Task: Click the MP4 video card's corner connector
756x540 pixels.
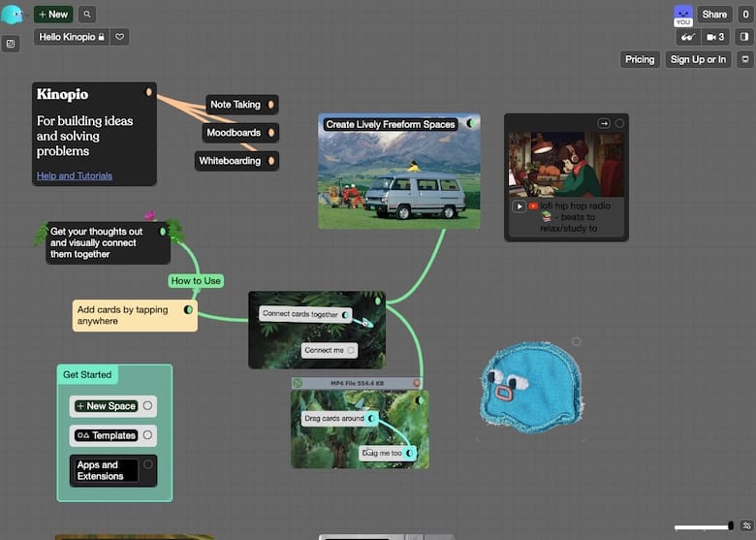Action: coord(420,400)
